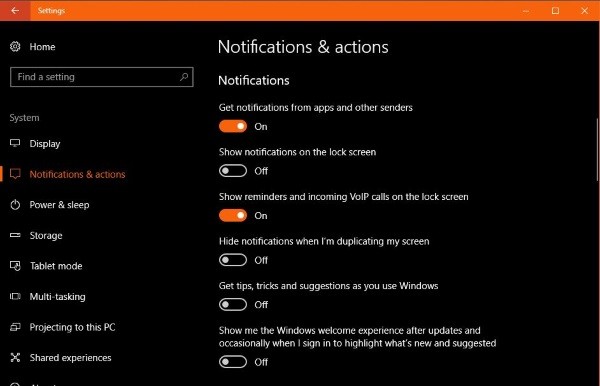
Task: Open Display settings
Action: click(45, 144)
